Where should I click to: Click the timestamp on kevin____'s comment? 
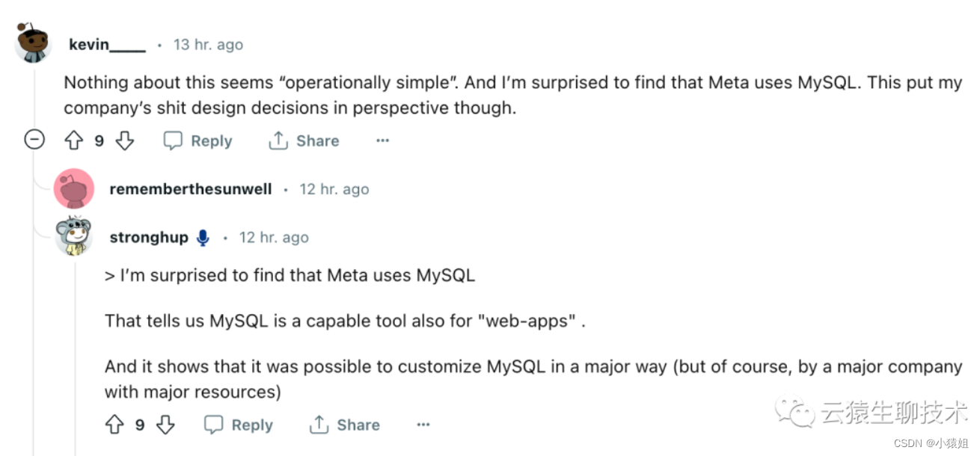[208, 44]
